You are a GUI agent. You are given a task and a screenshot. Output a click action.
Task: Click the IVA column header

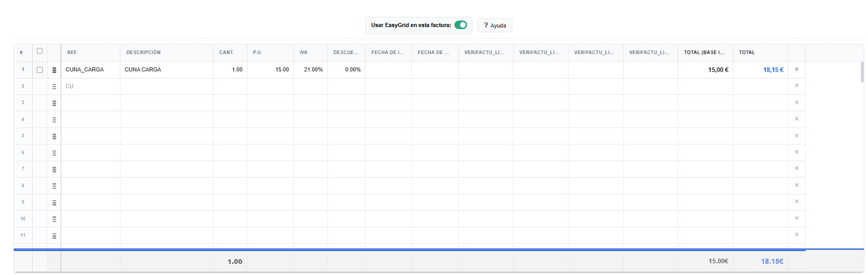tap(310, 53)
